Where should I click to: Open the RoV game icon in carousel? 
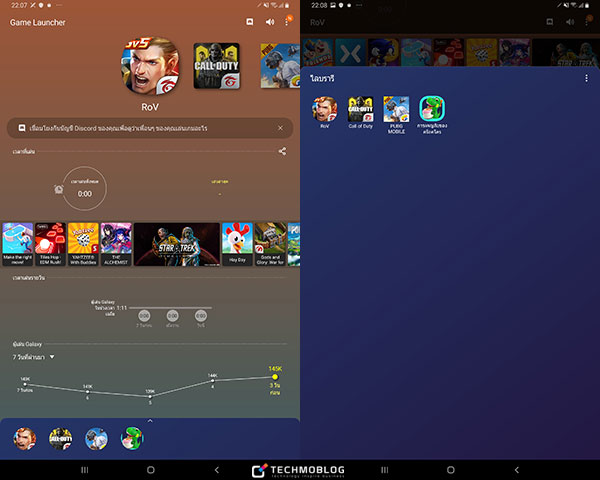tap(150, 66)
